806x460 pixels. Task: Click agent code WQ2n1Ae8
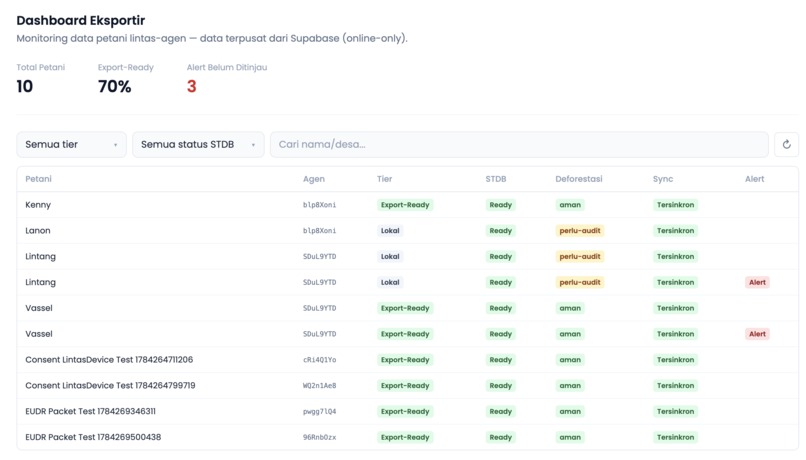(x=319, y=385)
